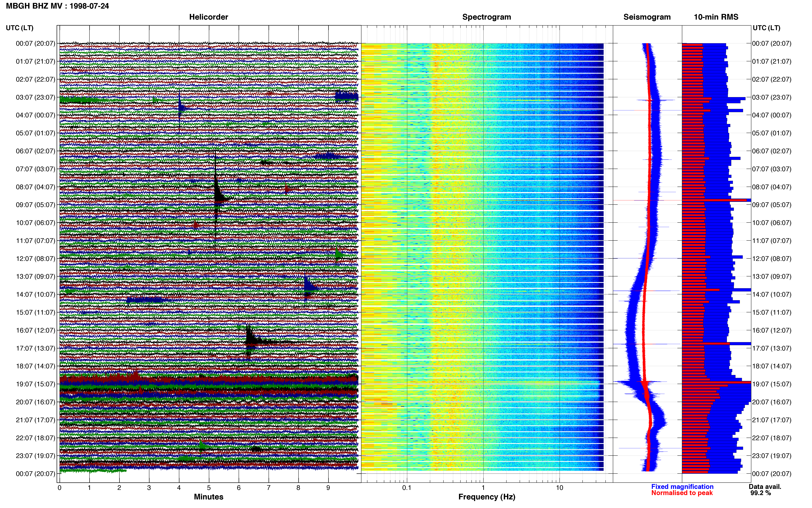The width and height of the screenshot is (812, 508).
Task: Click the left 'UTC (LT)' axis label
Action: point(19,28)
